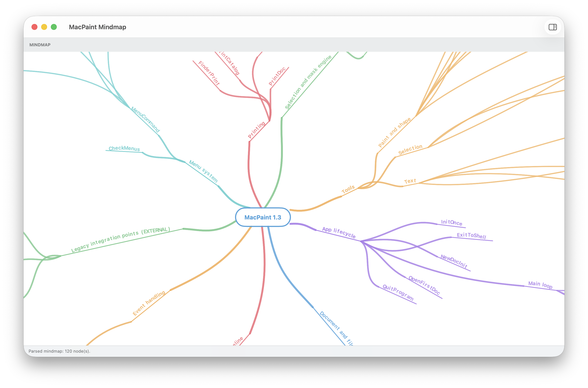Click the OpenFirstDoc node

424,285
